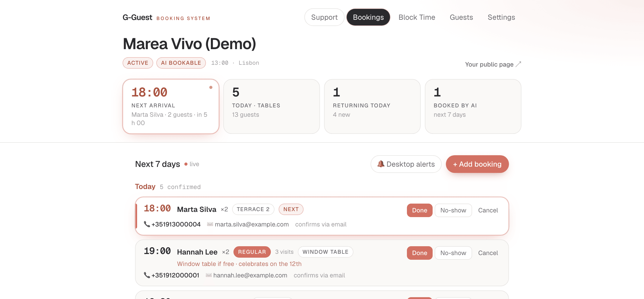Open the Settings page
The image size is (644, 299).
(x=501, y=17)
